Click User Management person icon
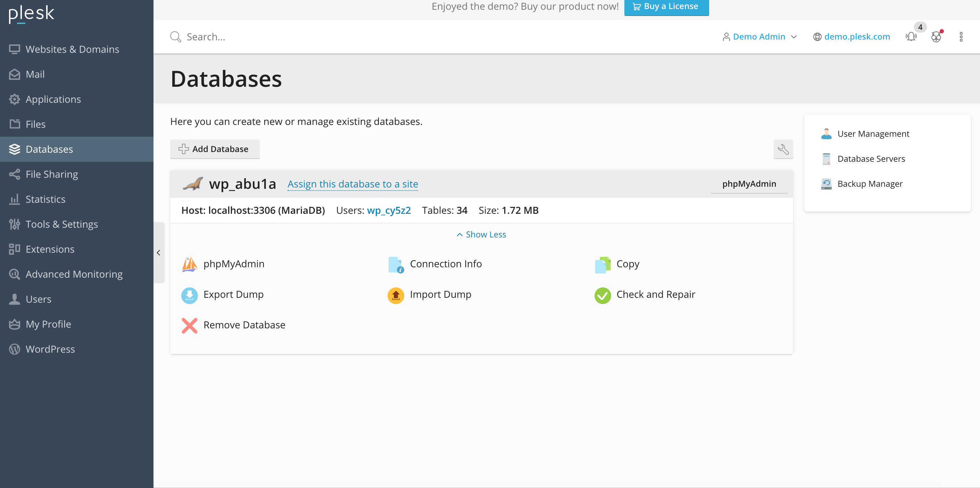The image size is (980, 488). coord(826,134)
